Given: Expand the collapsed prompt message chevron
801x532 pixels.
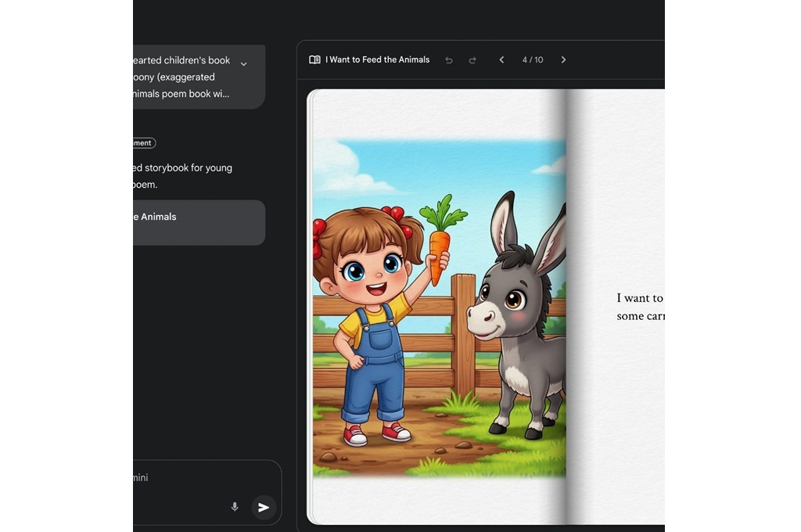Looking at the screenshot, I should click(244, 64).
